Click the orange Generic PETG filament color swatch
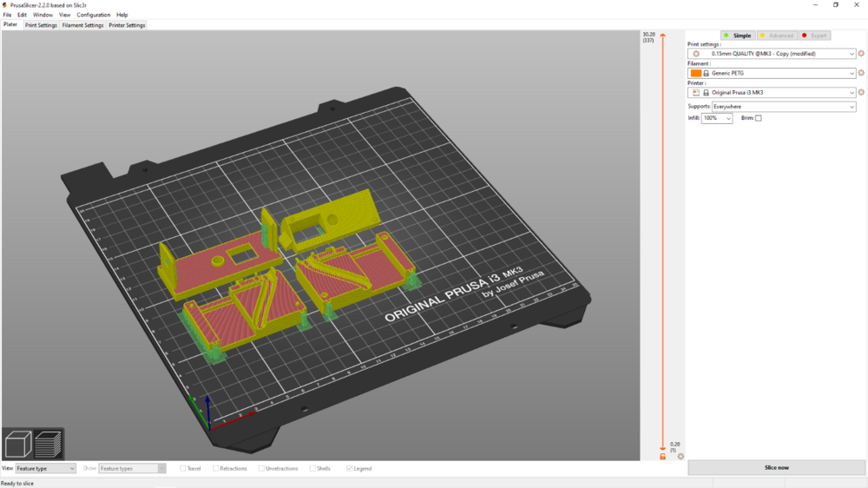This screenshot has width=868, height=488. point(695,73)
